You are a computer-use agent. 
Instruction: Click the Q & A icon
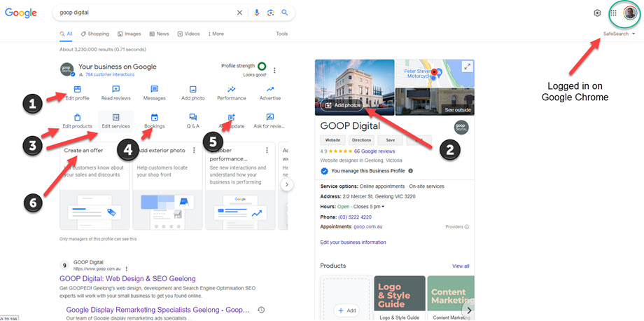coord(192,118)
